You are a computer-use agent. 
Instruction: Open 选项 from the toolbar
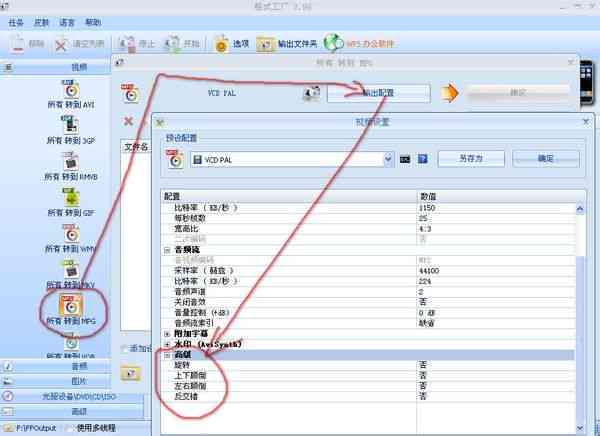(232, 44)
